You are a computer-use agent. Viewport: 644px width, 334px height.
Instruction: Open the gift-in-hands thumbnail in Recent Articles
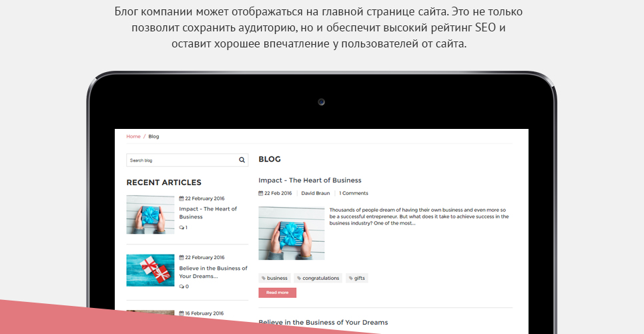pos(150,214)
